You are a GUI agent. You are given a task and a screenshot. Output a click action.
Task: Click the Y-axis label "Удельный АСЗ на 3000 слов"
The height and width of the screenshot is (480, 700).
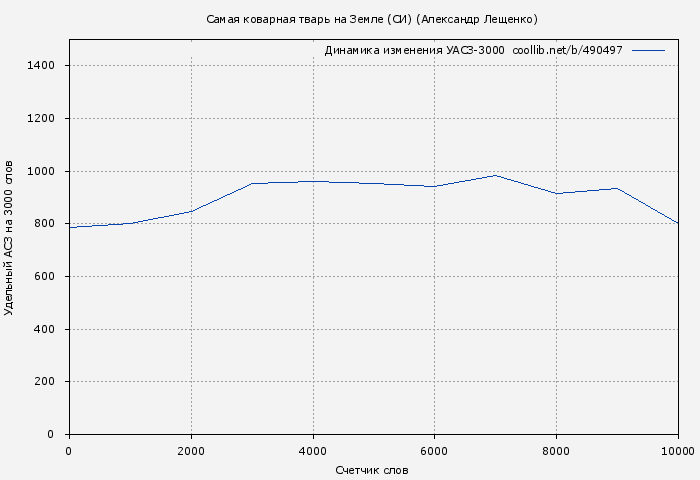(10, 237)
